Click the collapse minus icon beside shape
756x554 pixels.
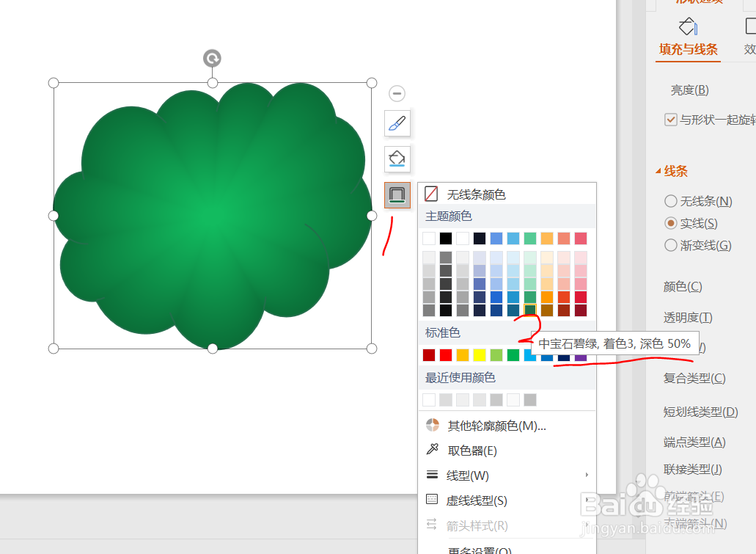[397, 93]
